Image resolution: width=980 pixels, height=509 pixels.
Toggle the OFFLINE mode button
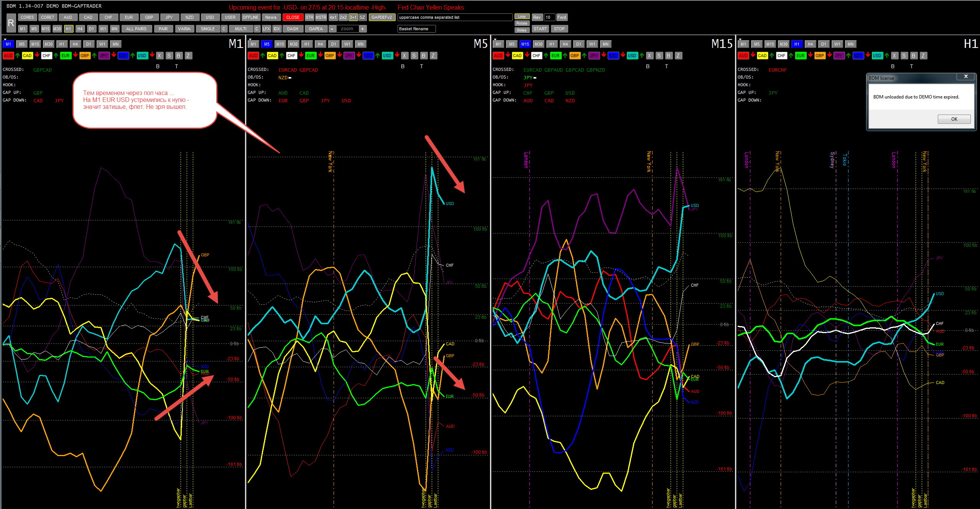click(x=251, y=17)
